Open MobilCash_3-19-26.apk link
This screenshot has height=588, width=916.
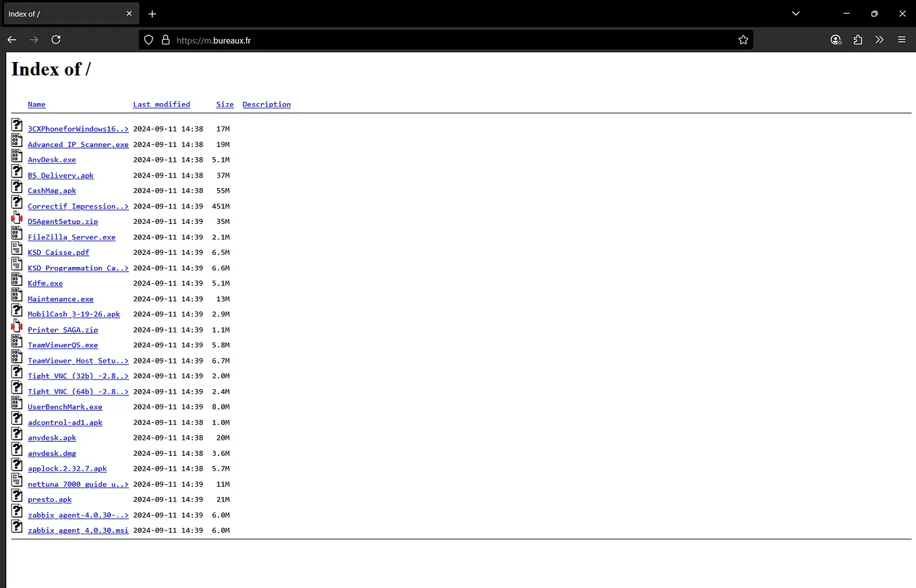(74, 314)
